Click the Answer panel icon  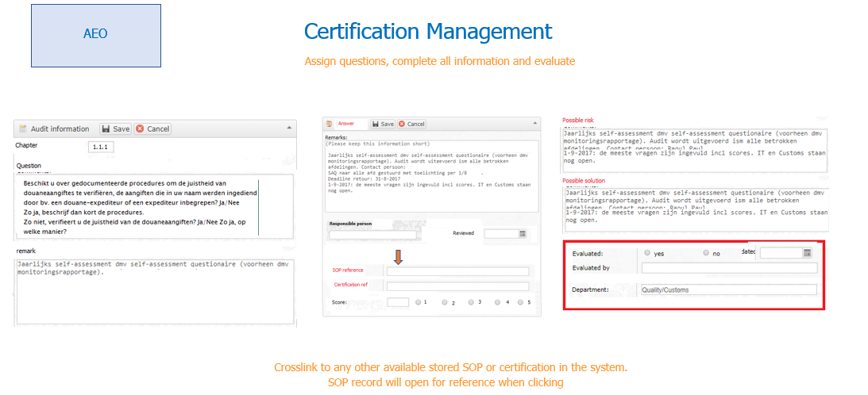pos(329,124)
